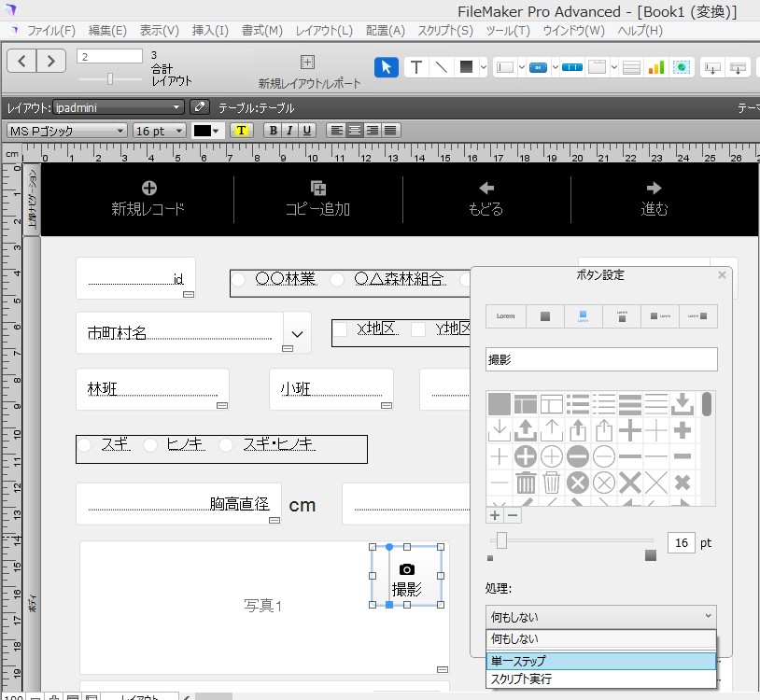Choose the filled circled X icon
This screenshot has height=700, width=760.
[x=578, y=483]
